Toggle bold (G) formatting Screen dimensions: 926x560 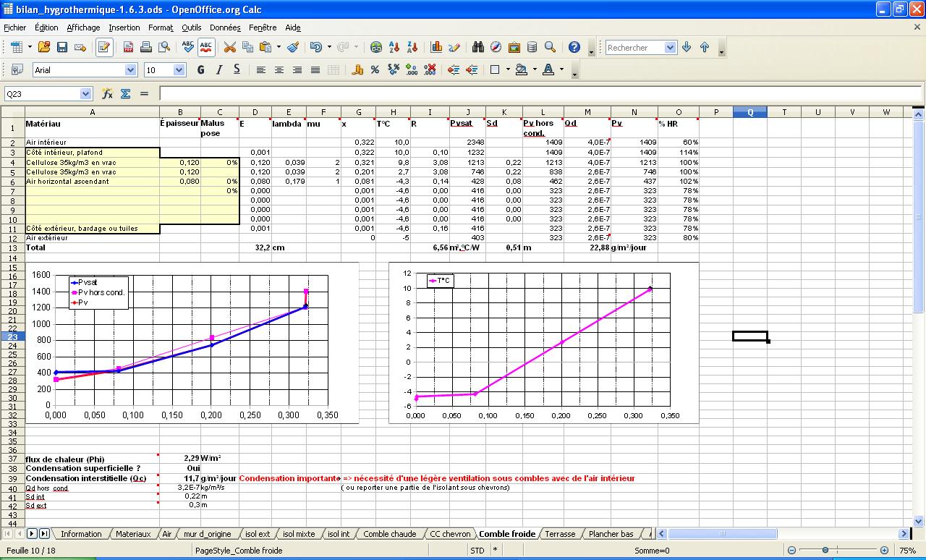pos(200,69)
